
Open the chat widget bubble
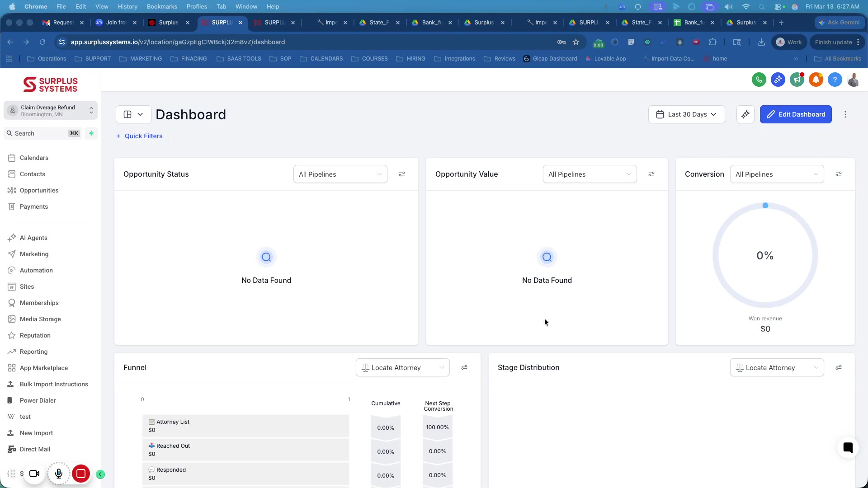(x=848, y=447)
